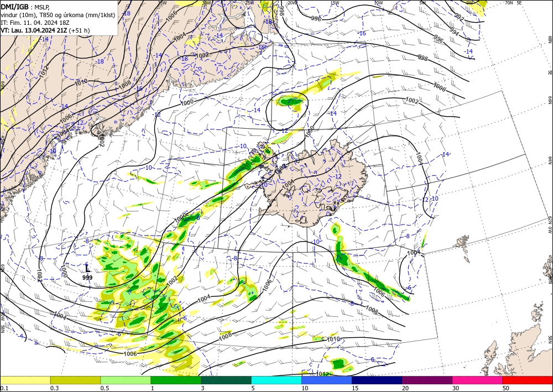Select the purple 20–30 legend swatch
Screen dimensions: 553x392
pyautogui.click(x=427, y=380)
